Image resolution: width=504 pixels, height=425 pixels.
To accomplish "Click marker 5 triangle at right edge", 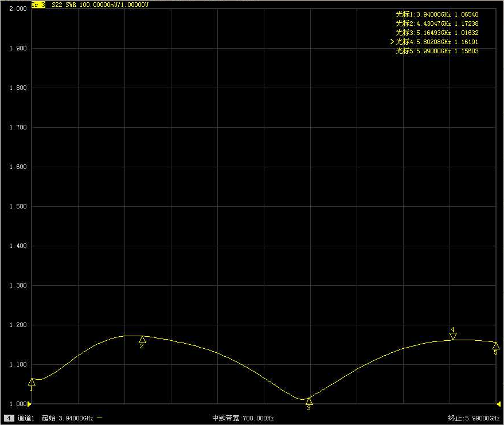I will click(x=496, y=345).
